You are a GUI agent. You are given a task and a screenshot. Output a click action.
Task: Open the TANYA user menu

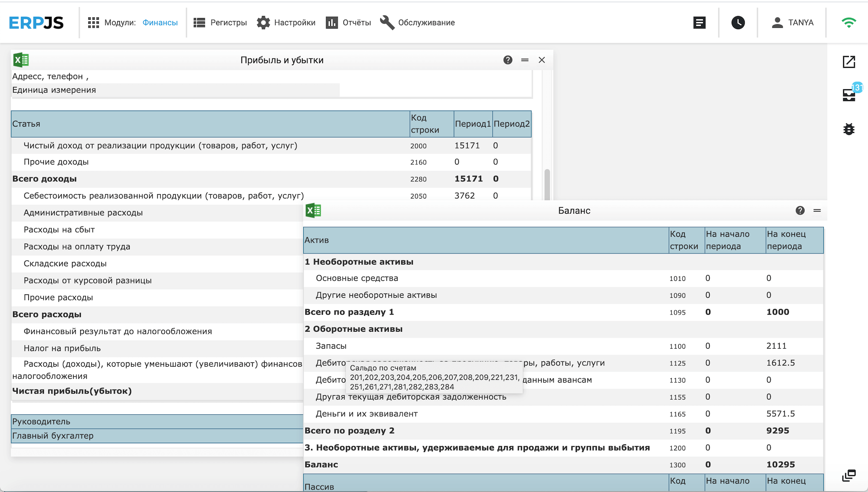(792, 23)
